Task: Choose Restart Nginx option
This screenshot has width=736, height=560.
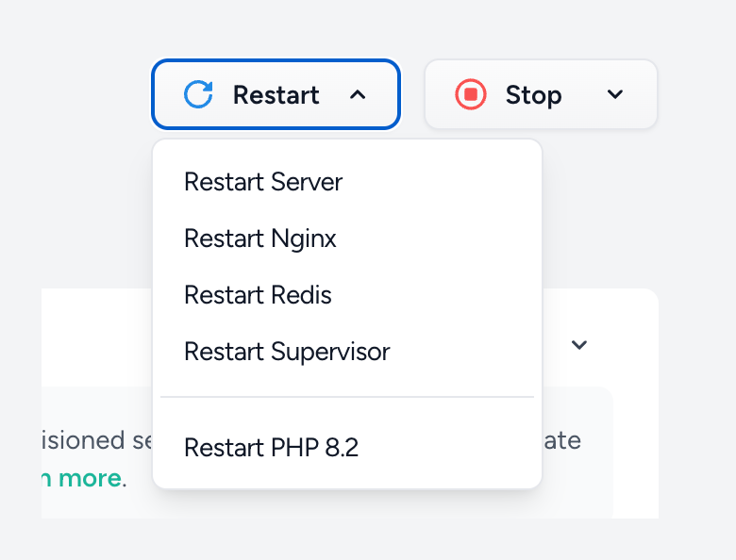Action: 260,239
